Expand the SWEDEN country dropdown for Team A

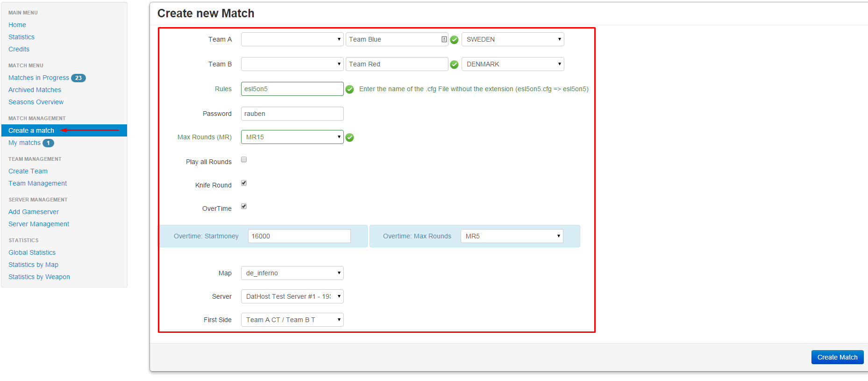tap(512, 39)
